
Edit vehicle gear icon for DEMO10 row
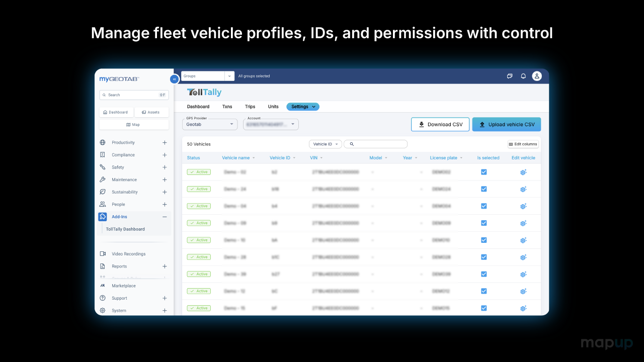[523, 240]
